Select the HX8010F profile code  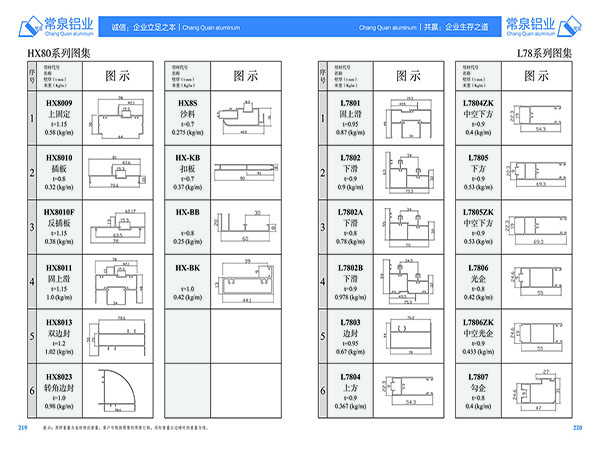click(x=59, y=212)
